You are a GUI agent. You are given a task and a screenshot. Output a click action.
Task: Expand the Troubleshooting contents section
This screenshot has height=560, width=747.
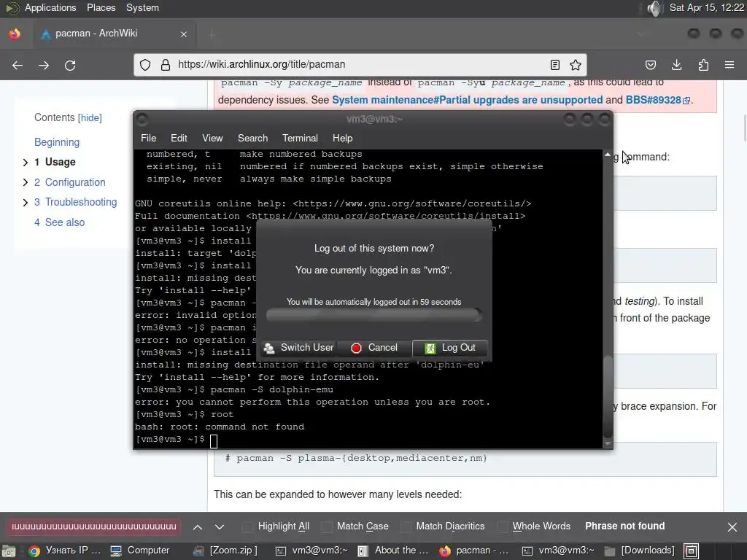[26, 203]
